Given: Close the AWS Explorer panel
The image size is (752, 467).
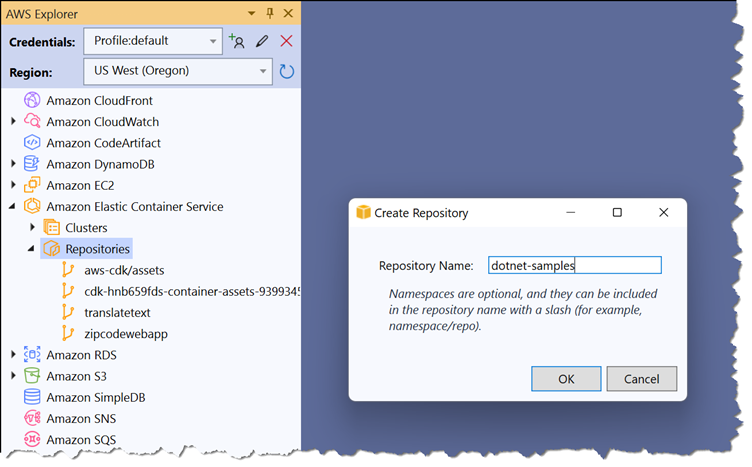Looking at the screenshot, I should [288, 13].
